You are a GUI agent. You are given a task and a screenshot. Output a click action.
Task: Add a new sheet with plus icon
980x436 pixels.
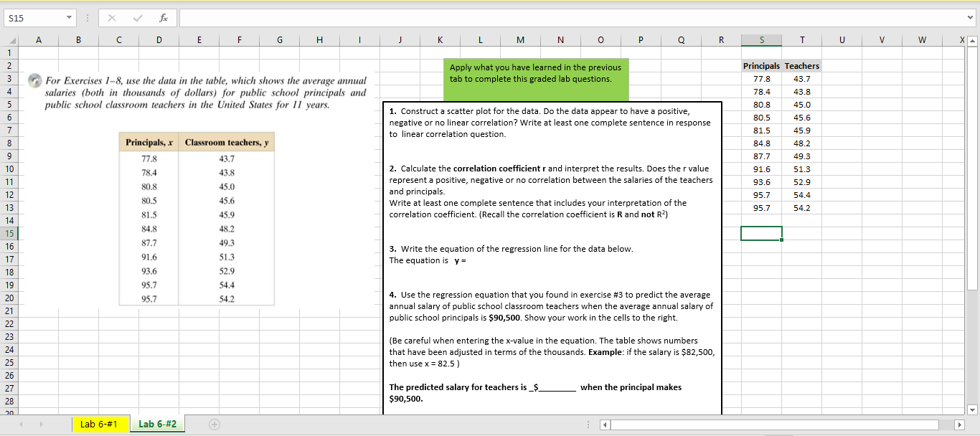pyautogui.click(x=214, y=424)
